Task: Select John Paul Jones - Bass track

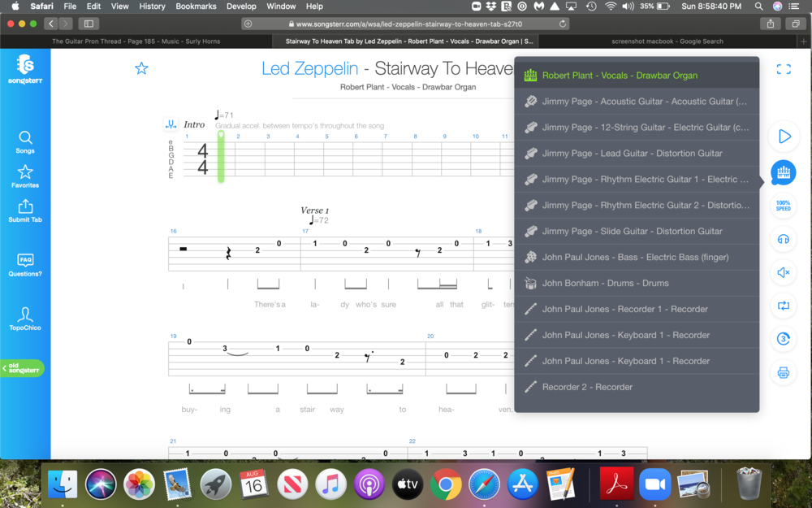Action: click(637, 258)
